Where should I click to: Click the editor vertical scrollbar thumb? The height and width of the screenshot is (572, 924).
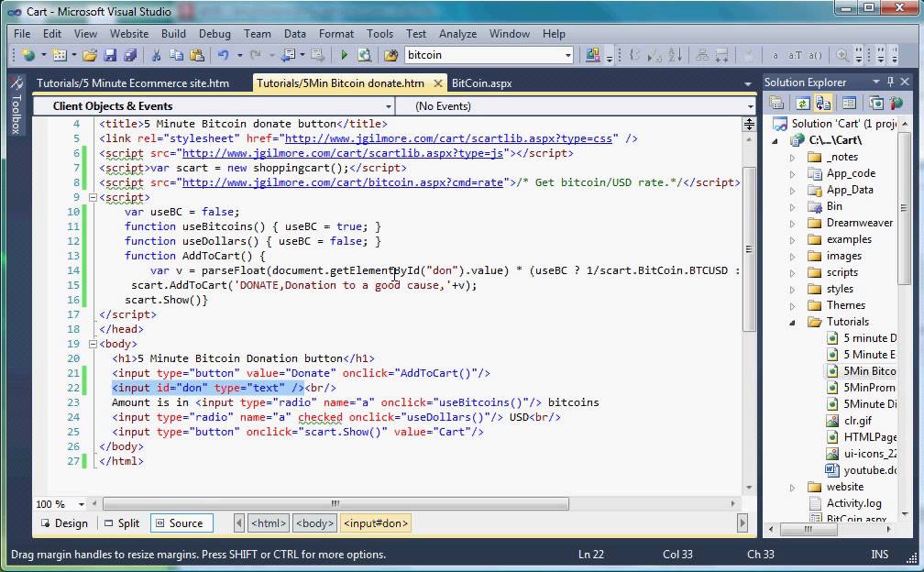point(749,249)
